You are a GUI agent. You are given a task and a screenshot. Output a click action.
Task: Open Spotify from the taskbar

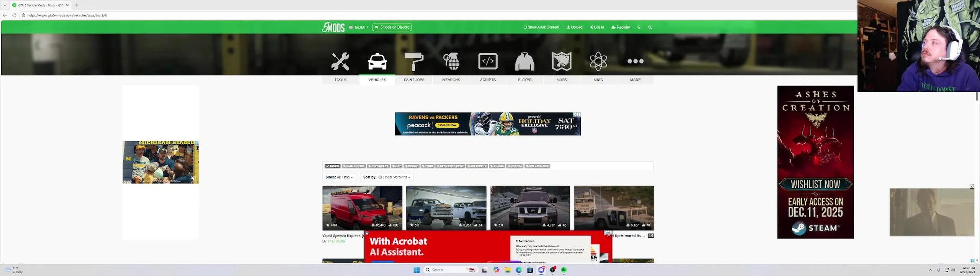(564, 270)
